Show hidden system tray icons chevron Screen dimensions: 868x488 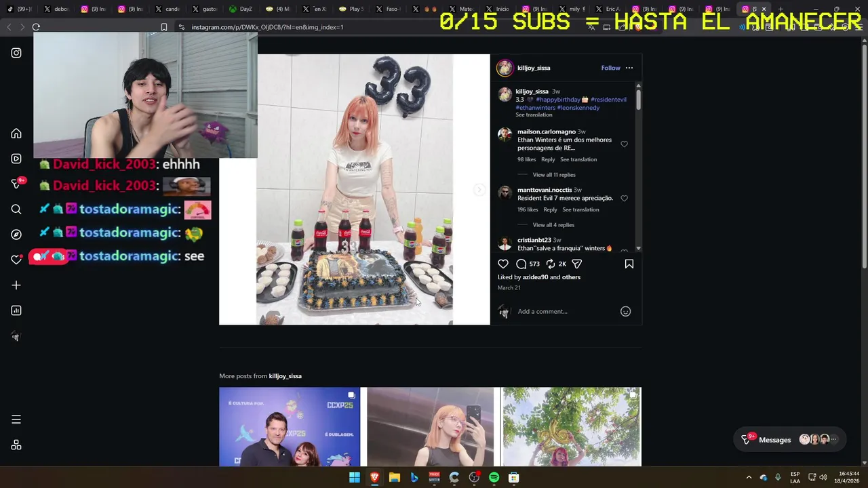click(x=749, y=477)
